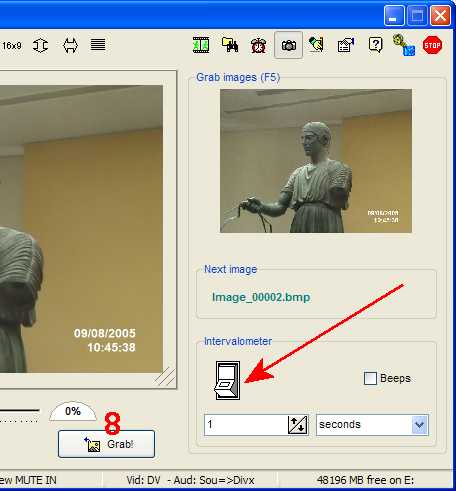This screenshot has height=491, width=456.
Task: Enable the Beeps checkbox
Action: pos(370,378)
